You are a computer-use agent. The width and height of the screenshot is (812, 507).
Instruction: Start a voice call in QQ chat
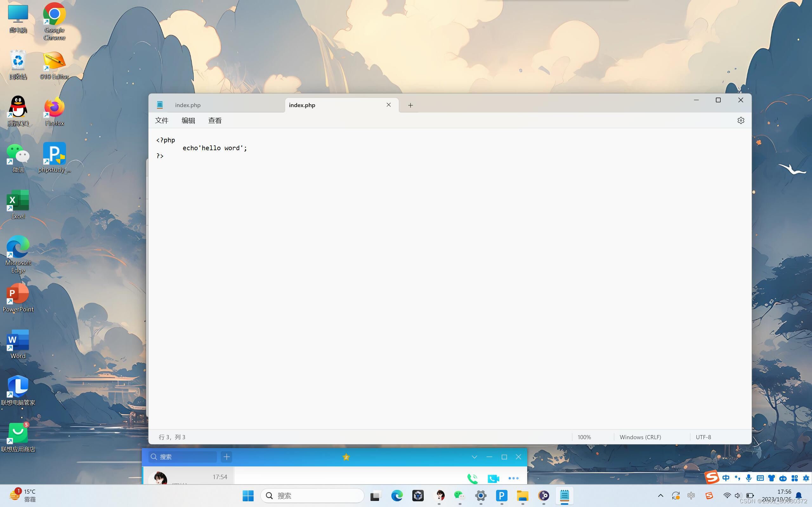pyautogui.click(x=472, y=478)
